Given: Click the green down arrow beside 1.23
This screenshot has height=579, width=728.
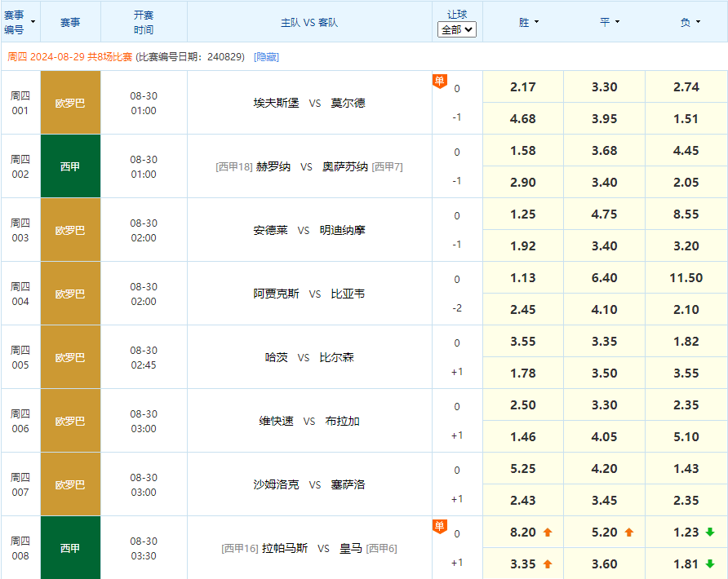Looking at the screenshot, I should pos(710,533).
